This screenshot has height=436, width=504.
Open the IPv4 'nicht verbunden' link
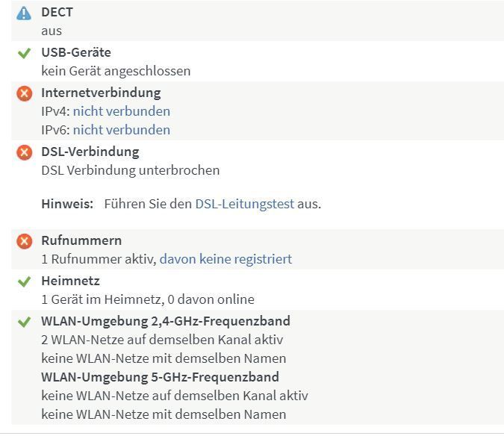tap(121, 111)
